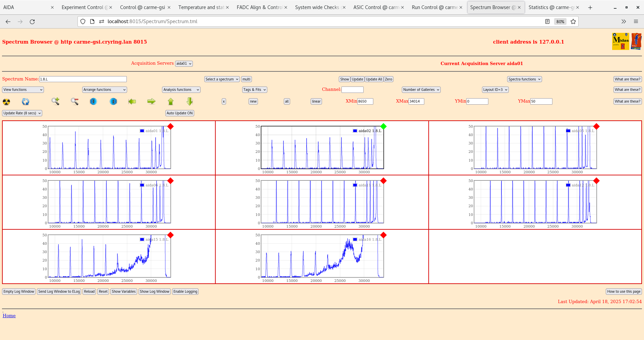Toggle the linear scale button
Image resolution: width=644 pixels, height=340 pixels.
316,101
